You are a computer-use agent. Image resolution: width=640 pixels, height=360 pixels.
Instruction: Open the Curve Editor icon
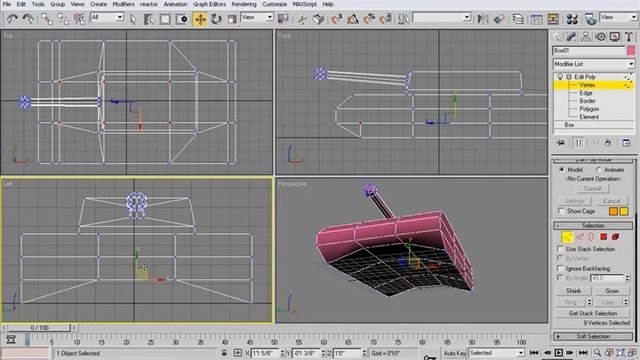(536, 19)
